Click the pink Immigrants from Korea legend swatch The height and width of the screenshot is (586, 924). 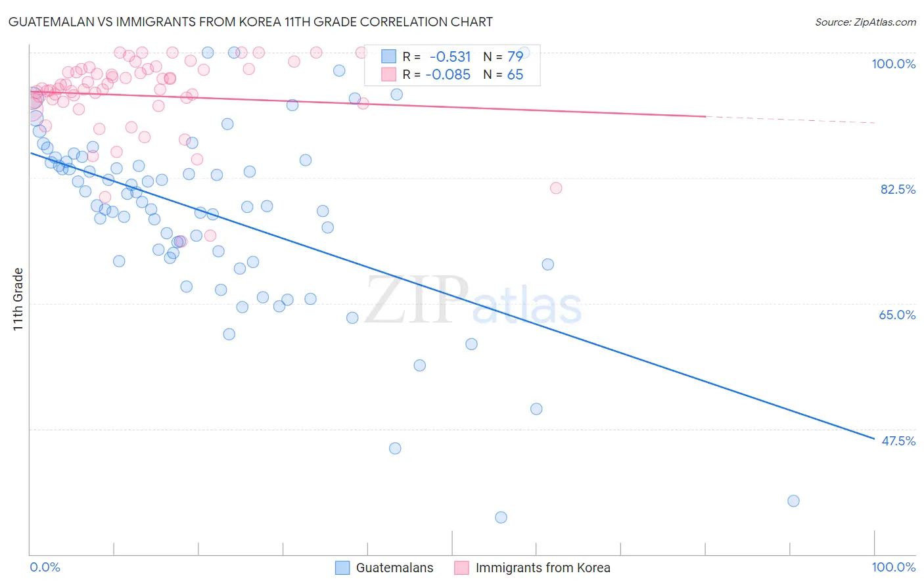pos(462,568)
